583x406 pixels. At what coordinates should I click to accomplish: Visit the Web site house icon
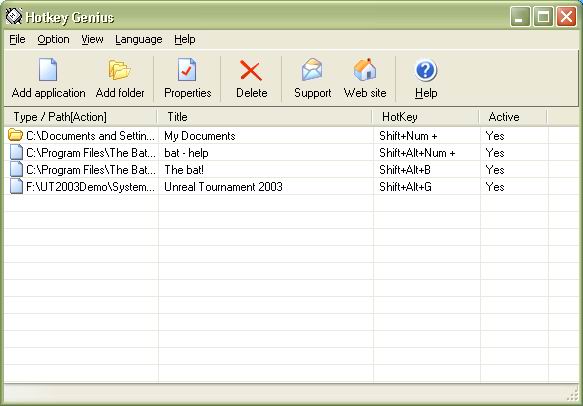(x=365, y=70)
